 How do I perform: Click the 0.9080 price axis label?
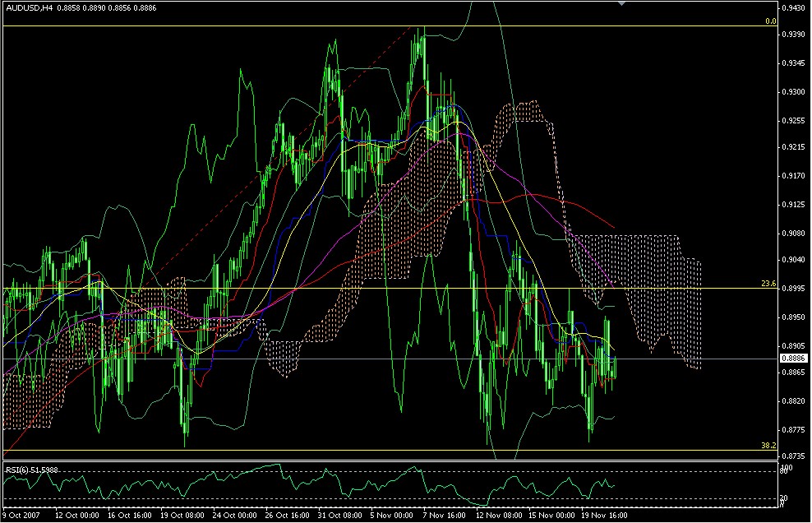pyautogui.click(x=793, y=234)
